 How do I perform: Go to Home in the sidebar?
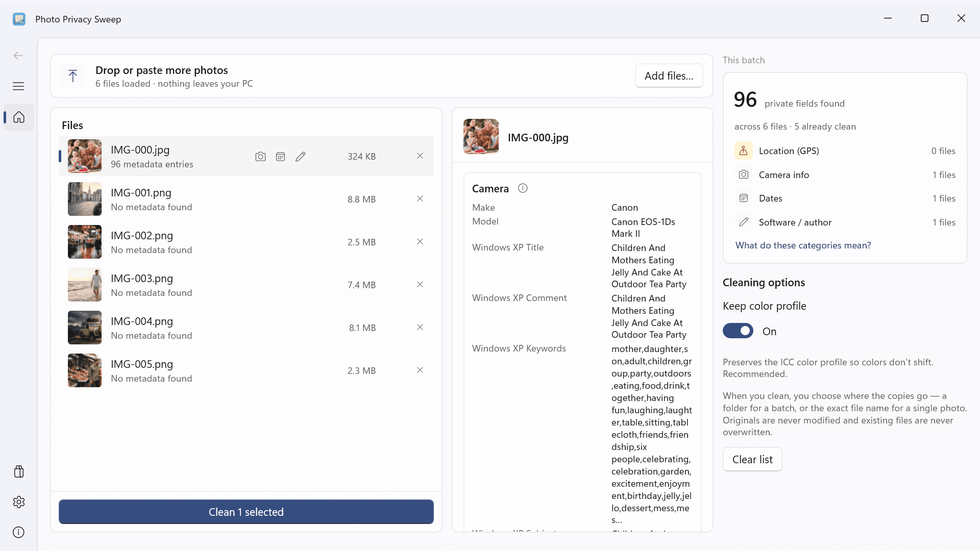[x=19, y=117]
